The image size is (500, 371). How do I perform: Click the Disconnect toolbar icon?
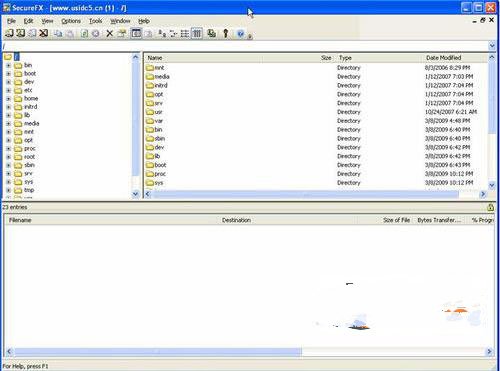point(43,33)
